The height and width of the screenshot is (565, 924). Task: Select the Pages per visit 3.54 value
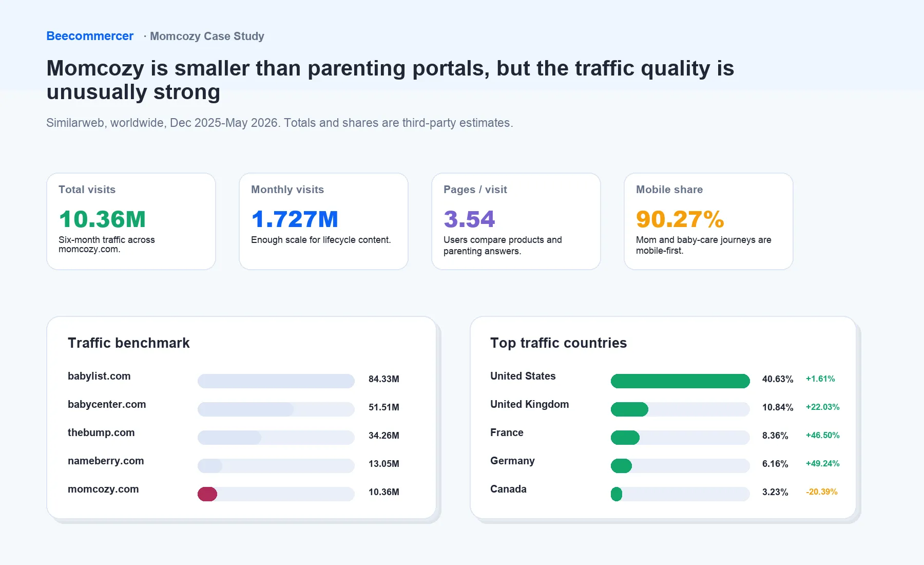click(x=469, y=219)
